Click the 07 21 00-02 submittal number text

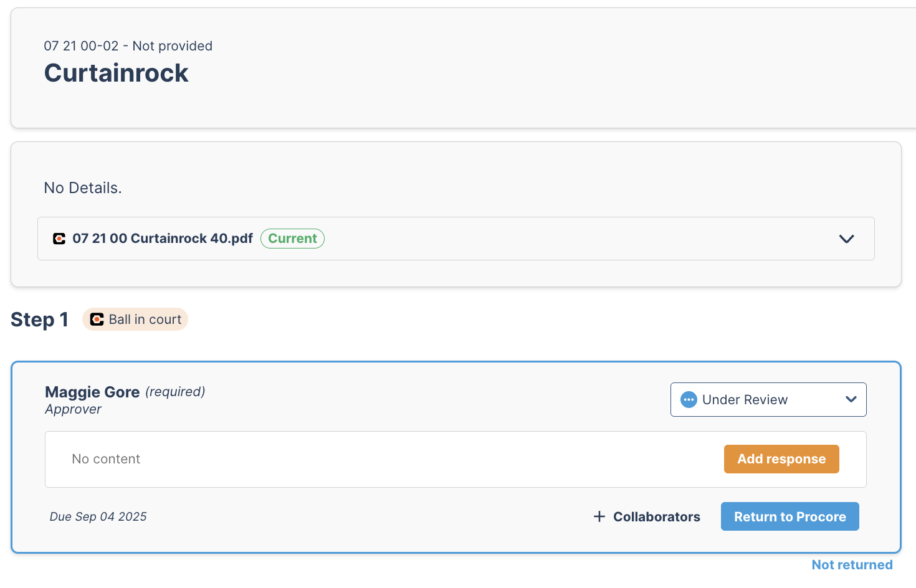point(81,46)
